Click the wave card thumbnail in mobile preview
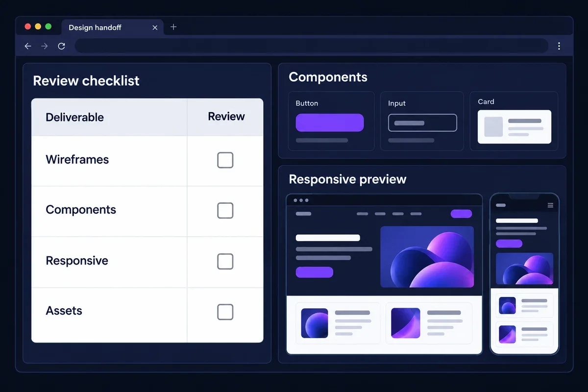Screen dimensions: 588x392 pyautogui.click(x=507, y=334)
